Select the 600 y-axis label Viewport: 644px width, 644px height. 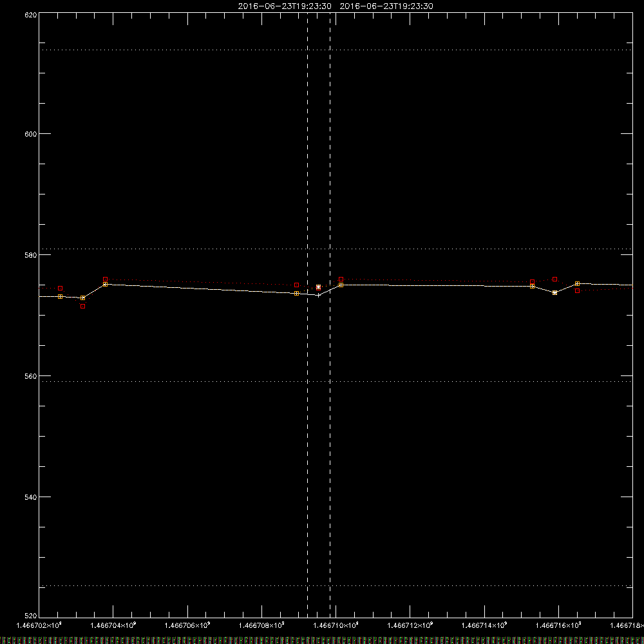pos(31,134)
